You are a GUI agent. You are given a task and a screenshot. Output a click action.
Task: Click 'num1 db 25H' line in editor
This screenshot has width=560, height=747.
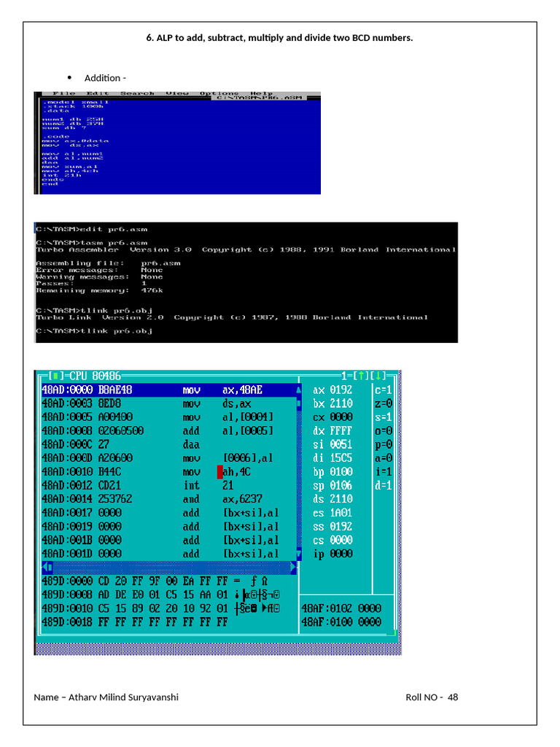(73, 120)
